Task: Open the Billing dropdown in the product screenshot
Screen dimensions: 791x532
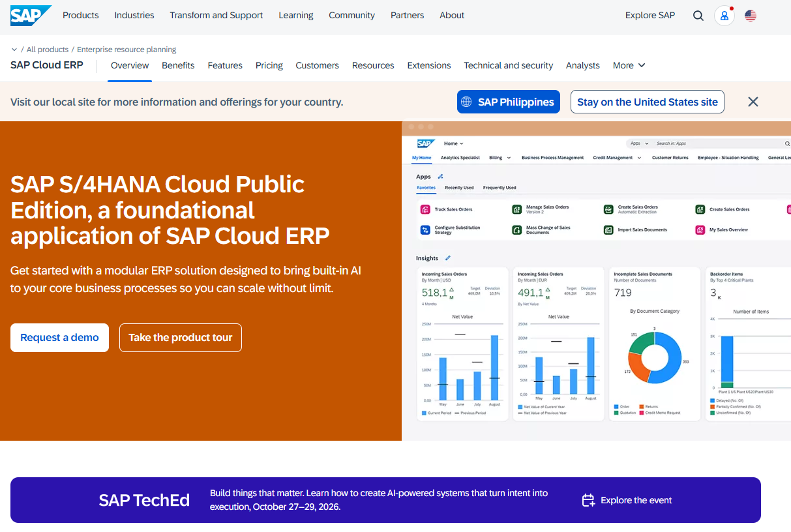Action: 500,158
